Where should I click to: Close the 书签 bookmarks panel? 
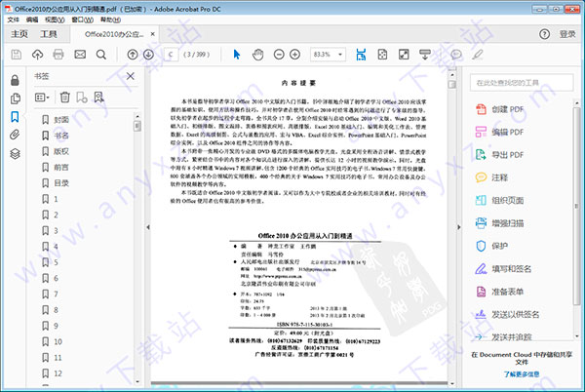tap(131, 76)
